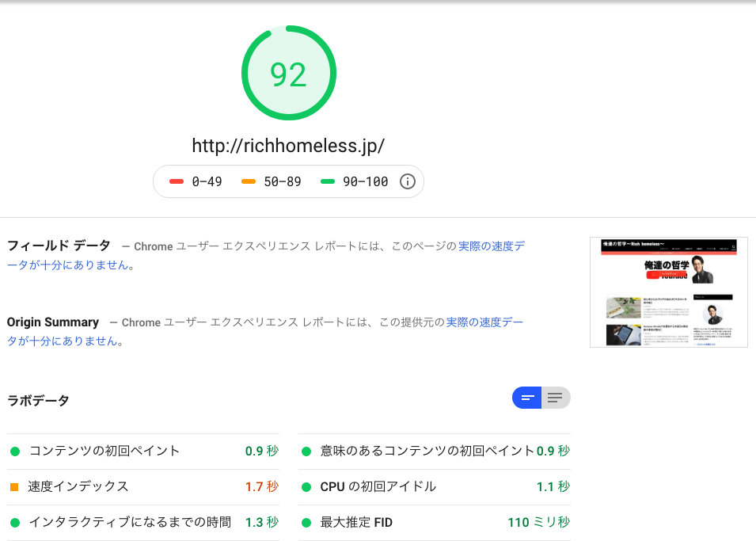This screenshot has width=756, height=541.
Task: Click the green 90–100 legend marker
Action: (327, 181)
